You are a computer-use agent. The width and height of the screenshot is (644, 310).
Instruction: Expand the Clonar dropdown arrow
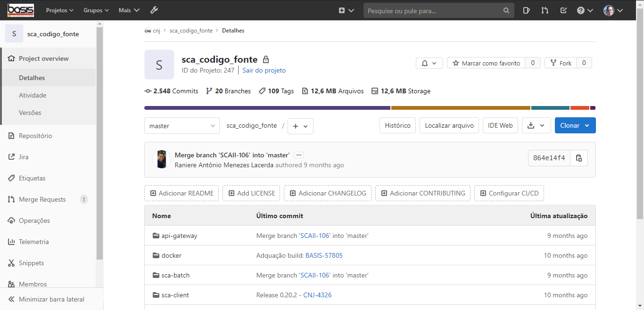[586, 125]
